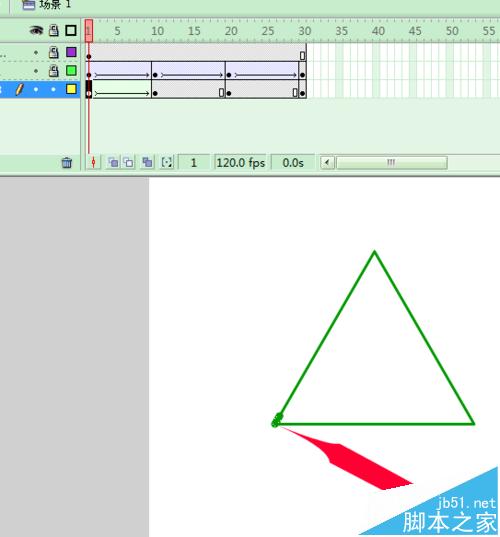The image size is (500, 537).
Task: Toggle lock on the green swatch layer
Action: (53, 71)
